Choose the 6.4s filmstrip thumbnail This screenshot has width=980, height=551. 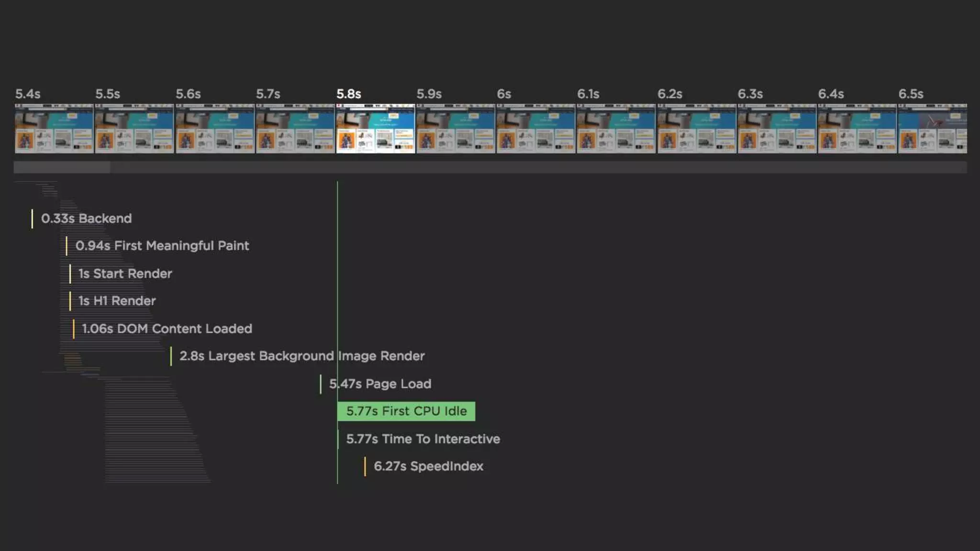click(857, 128)
